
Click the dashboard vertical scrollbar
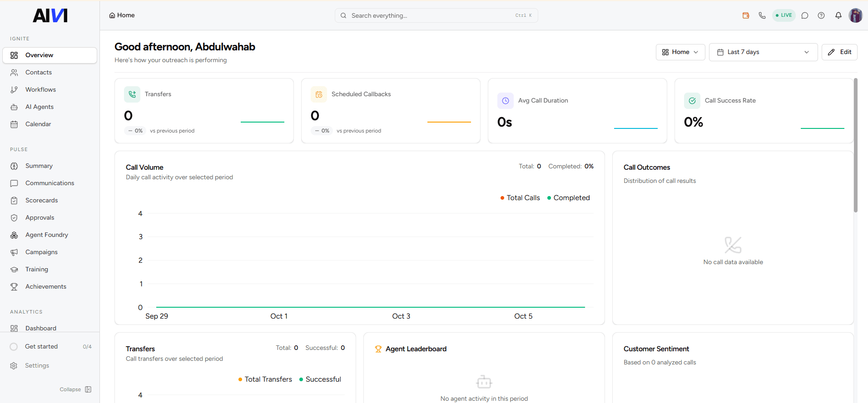[x=856, y=145]
